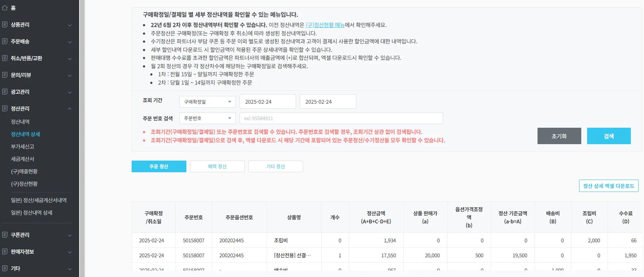Image resolution: width=644 pixels, height=277 pixels.
Task: Expand the 쿠폰관리 chevron
Action: (x=70, y=235)
